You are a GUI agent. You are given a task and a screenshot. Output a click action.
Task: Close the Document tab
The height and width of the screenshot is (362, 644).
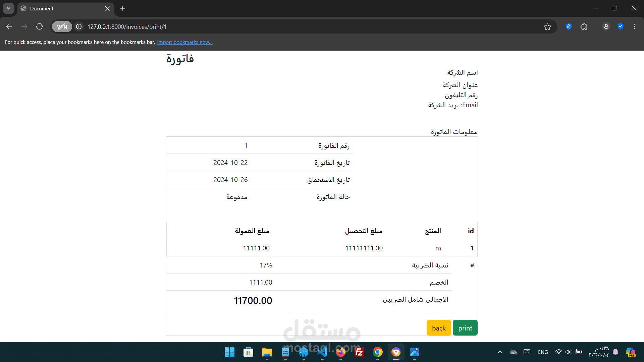[x=107, y=8]
